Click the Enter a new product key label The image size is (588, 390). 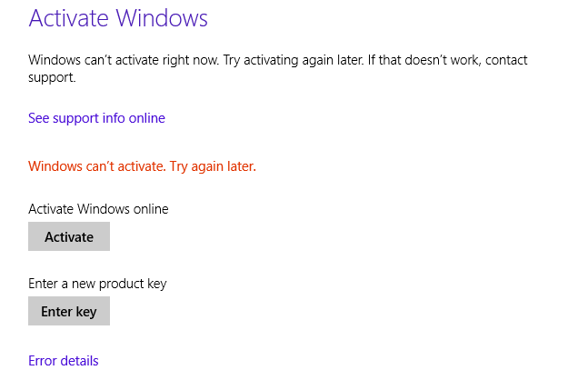97,284
